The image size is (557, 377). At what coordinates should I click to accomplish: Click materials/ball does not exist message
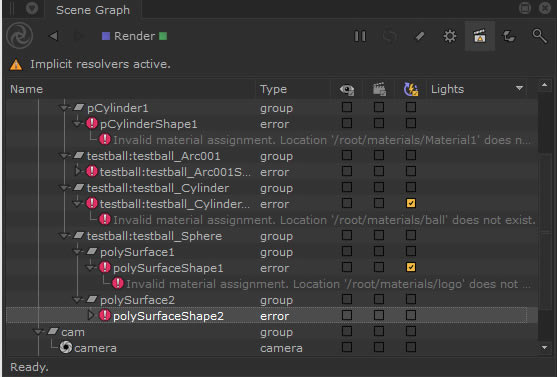click(324, 220)
